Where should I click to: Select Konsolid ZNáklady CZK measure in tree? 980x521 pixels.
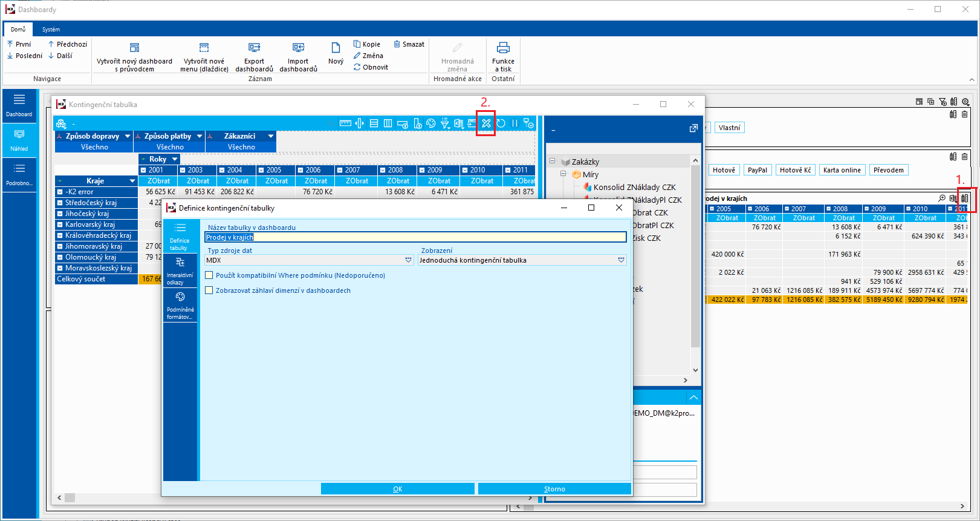(x=635, y=187)
